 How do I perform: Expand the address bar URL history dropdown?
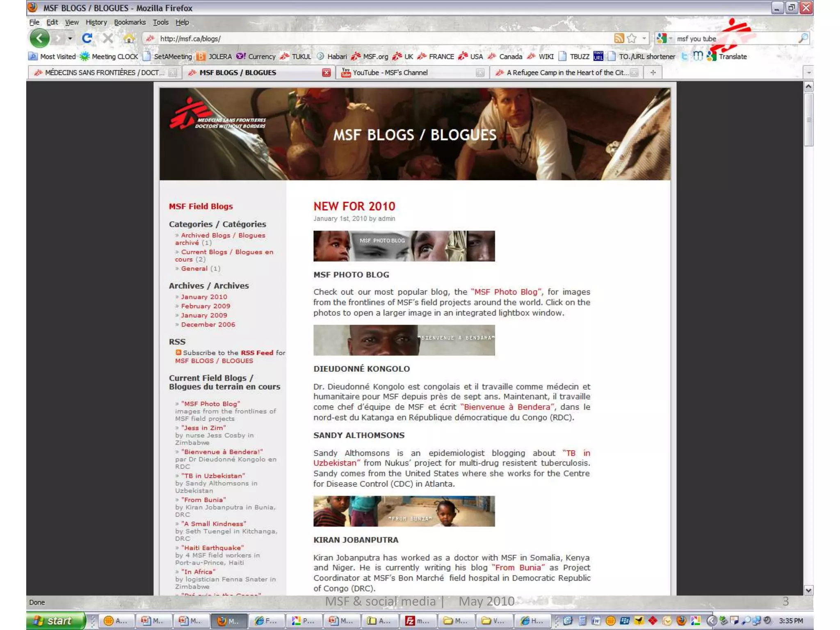[644, 39]
